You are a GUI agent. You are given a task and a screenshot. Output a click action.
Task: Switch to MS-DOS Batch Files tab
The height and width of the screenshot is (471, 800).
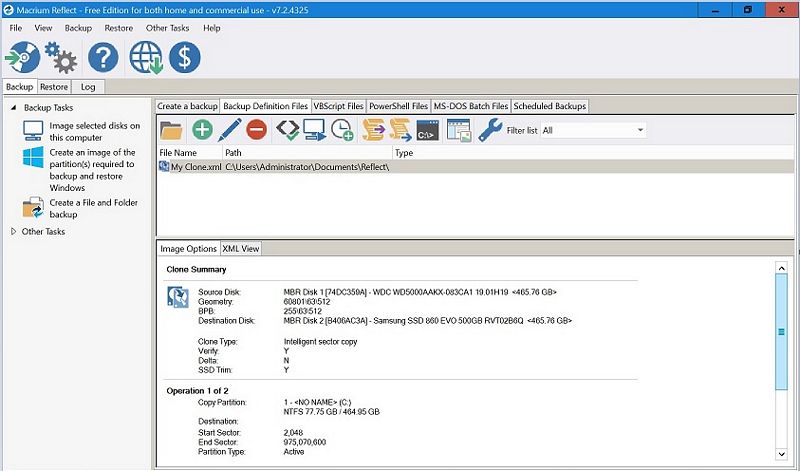(471, 106)
